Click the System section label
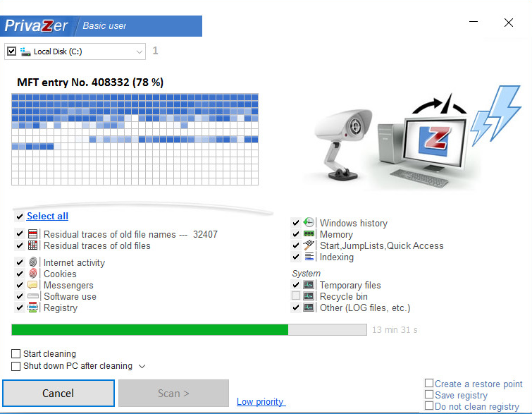Image resolution: width=532 pixels, height=414 pixels. pos(306,274)
